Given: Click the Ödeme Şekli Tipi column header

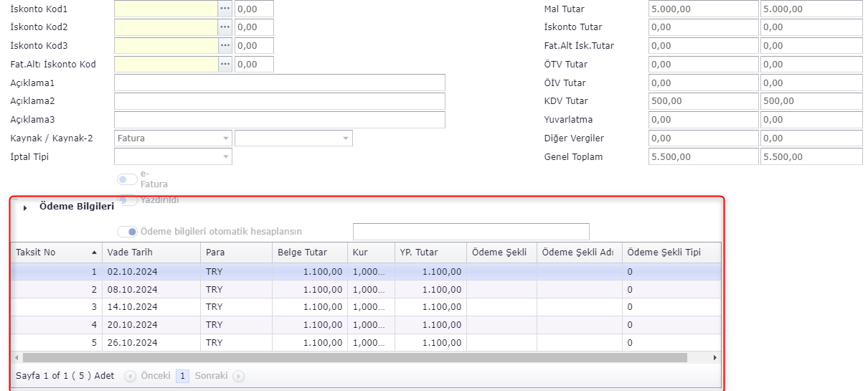Looking at the screenshot, I should 671,253.
